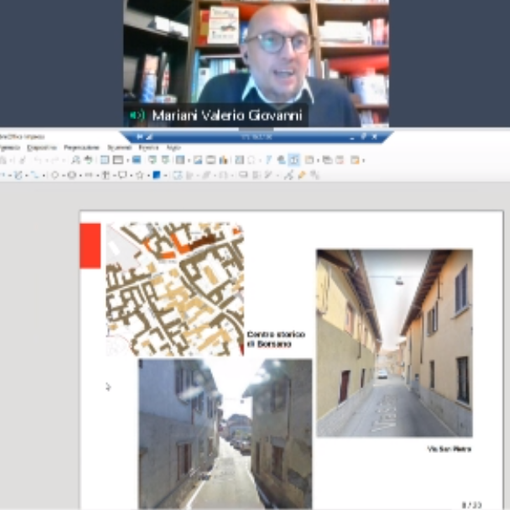This screenshot has height=510, width=510.
Task: Select the bottom bluish street photo
Action: [x=225, y=433]
